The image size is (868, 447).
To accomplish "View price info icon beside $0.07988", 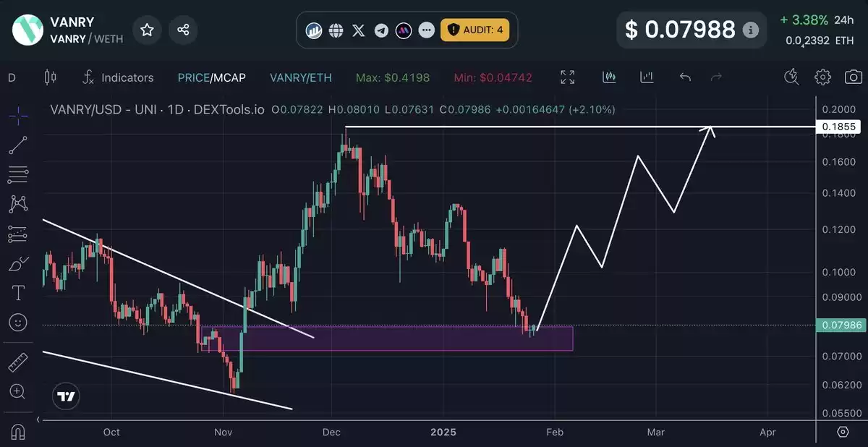I will point(751,30).
